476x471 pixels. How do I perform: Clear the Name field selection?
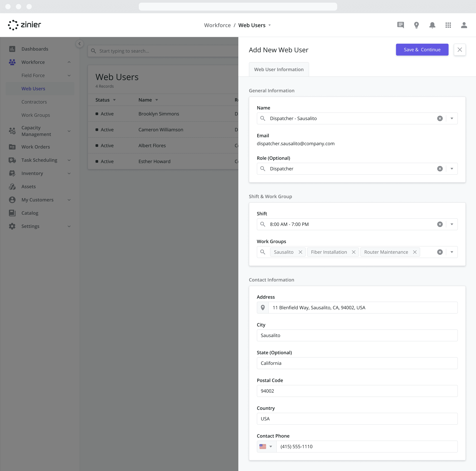(440, 118)
